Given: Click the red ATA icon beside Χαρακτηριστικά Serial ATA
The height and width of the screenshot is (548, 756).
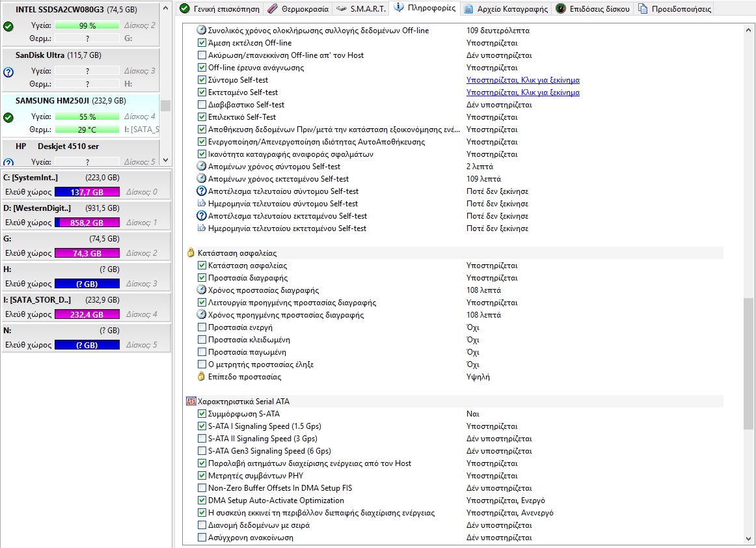Looking at the screenshot, I should click(191, 402).
